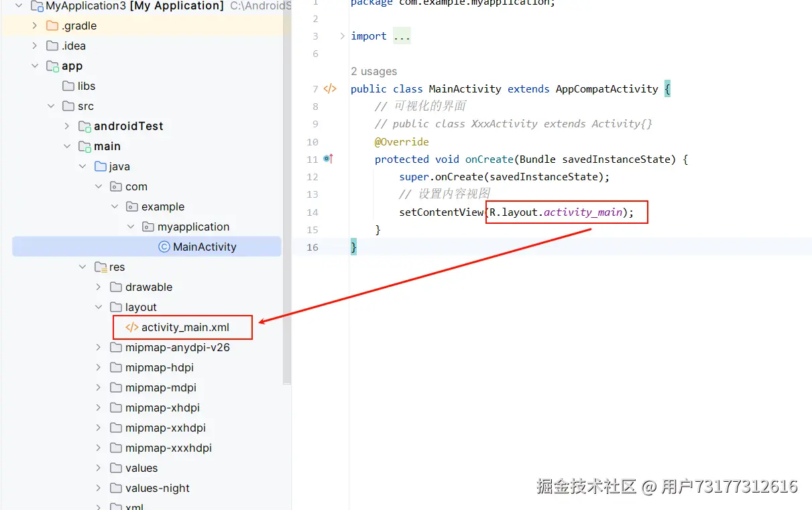
Task: Click the .gradle orange folder icon
Action: (x=52, y=25)
